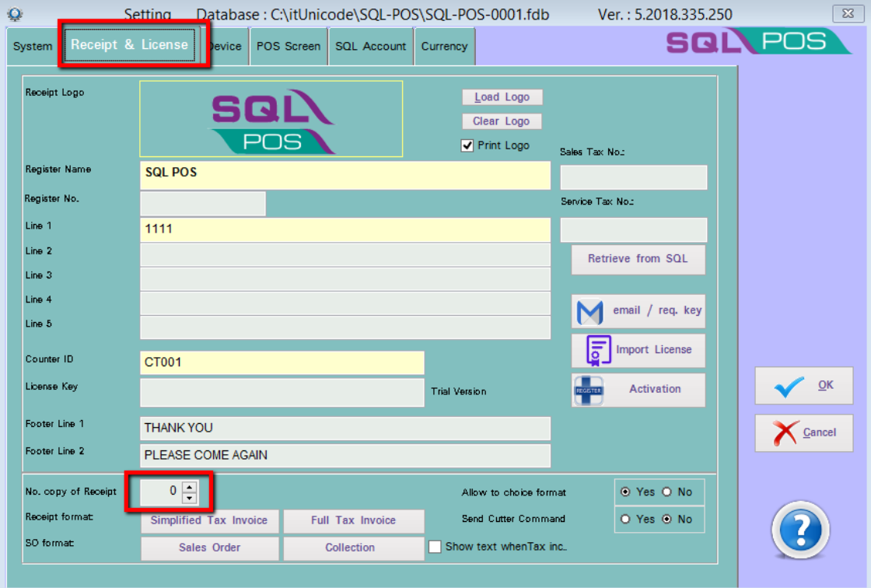Image resolution: width=871 pixels, height=588 pixels.
Task: Choose the Simplified Tax Invoice receipt format
Action: tap(209, 520)
